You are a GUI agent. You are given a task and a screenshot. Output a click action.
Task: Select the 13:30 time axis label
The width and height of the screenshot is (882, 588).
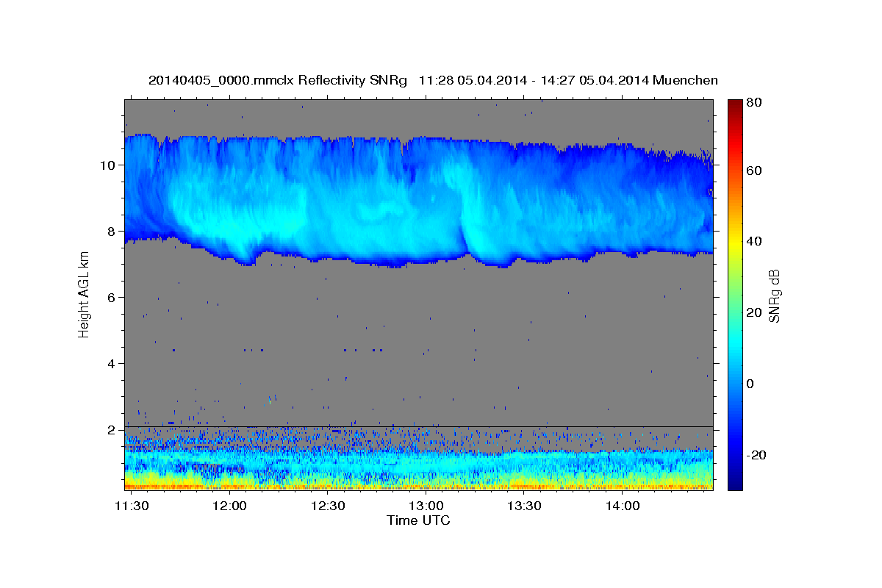click(x=524, y=506)
